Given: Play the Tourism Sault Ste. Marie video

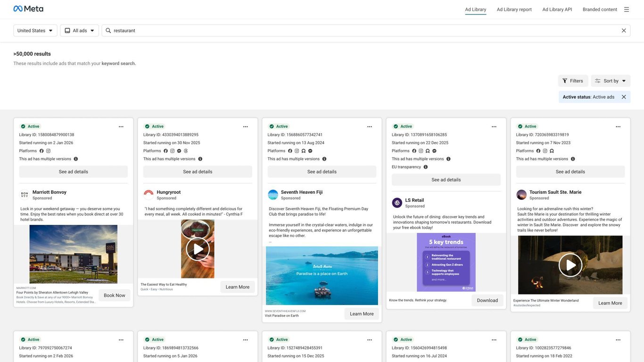Looking at the screenshot, I should (x=570, y=265).
